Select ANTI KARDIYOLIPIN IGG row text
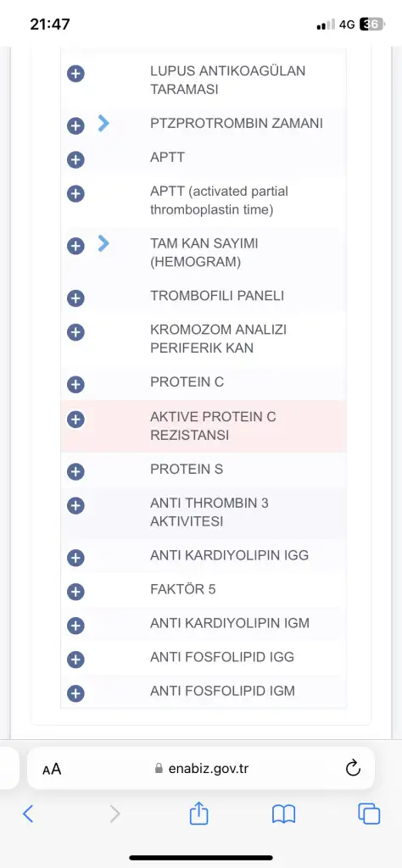The height and width of the screenshot is (868, 402). coord(229,555)
